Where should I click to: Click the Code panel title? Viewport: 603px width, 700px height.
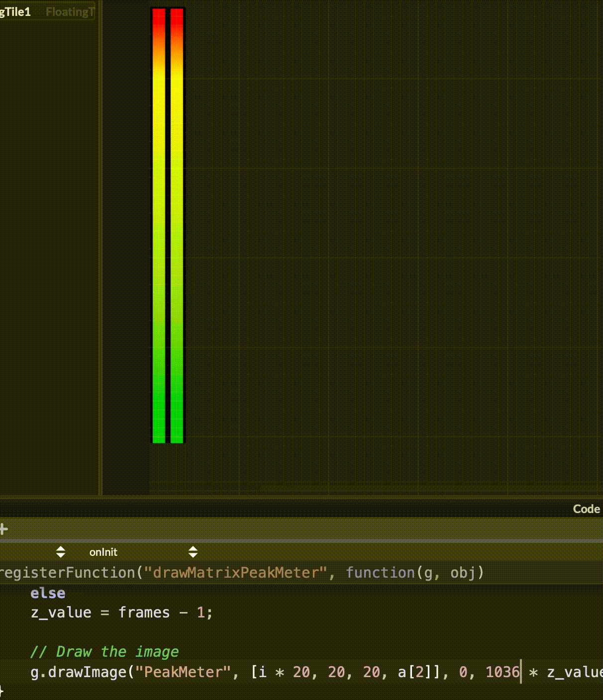point(586,509)
